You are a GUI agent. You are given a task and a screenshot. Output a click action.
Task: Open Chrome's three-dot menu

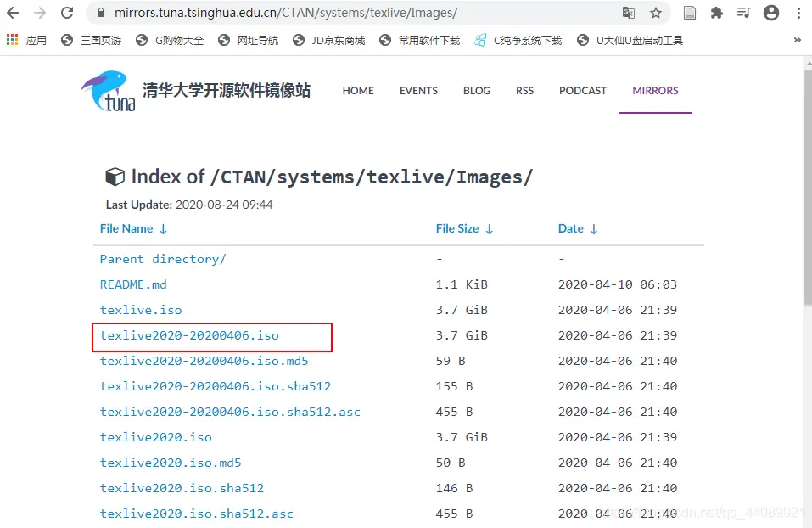click(798, 13)
